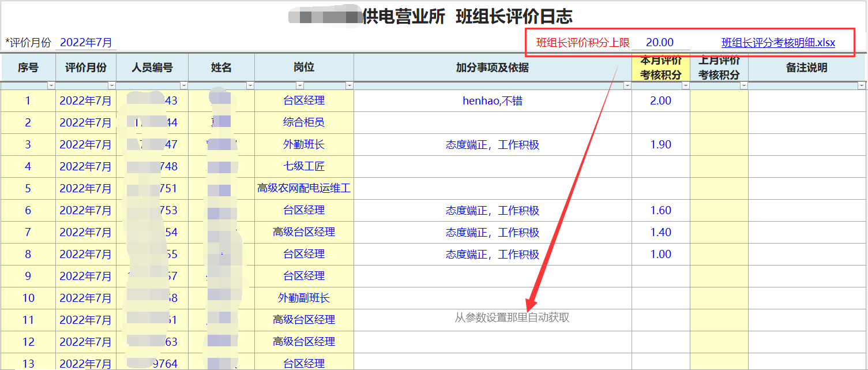Open filter dropdown for 上月评价考核积分 column

[744, 85]
